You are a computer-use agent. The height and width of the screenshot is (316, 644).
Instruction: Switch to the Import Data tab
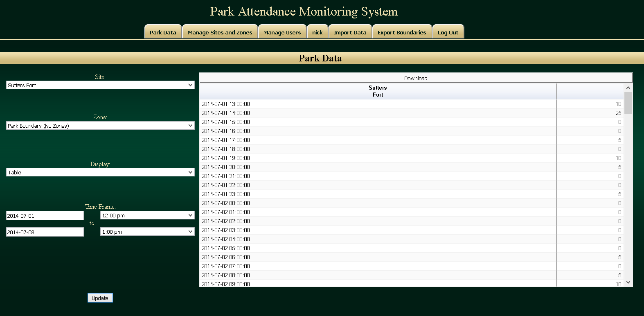[x=350, y=32]
